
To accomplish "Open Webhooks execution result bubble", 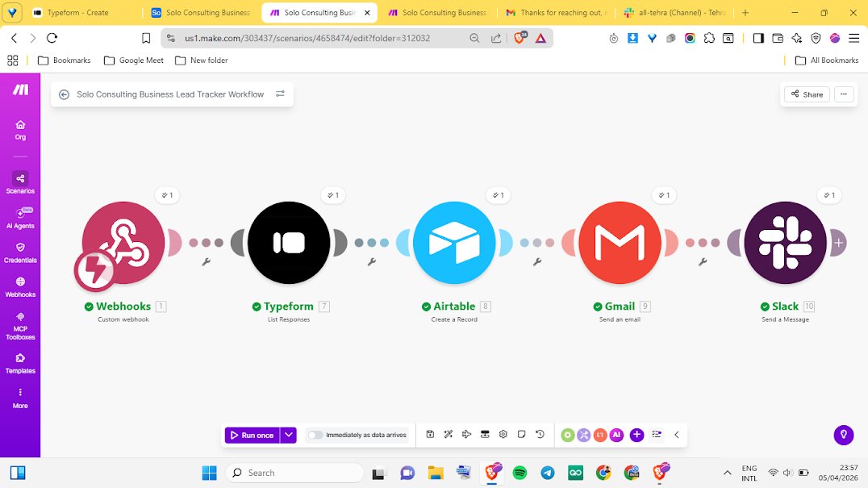I will [x=167, y=194].
